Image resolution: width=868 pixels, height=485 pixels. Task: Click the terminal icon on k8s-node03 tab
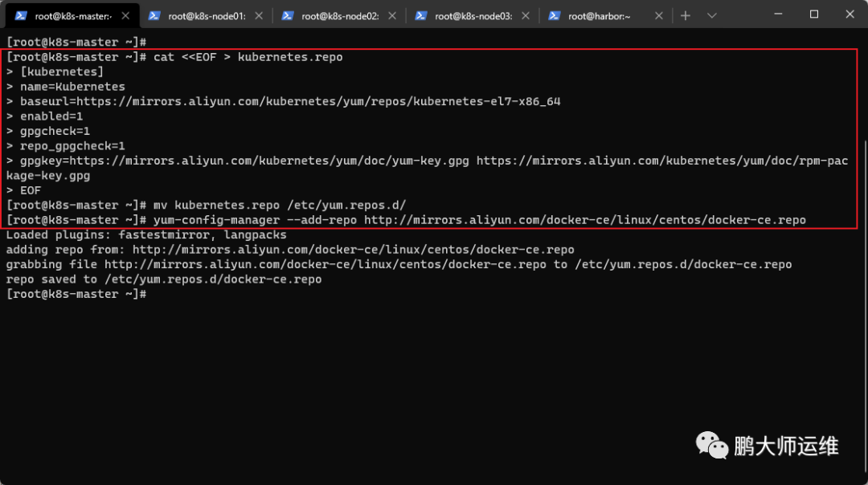pyautogui.click(x=420, y=15)
